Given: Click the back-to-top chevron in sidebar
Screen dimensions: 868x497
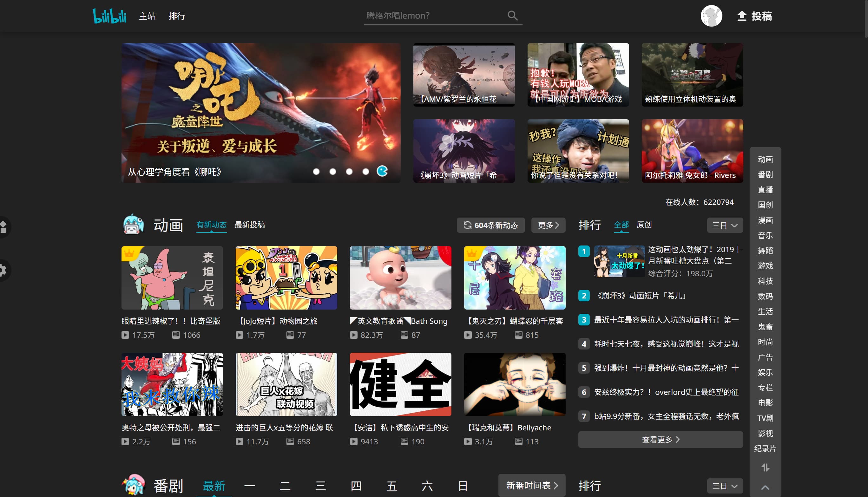Looking at the screenshot, I should (x=765, y=487).
